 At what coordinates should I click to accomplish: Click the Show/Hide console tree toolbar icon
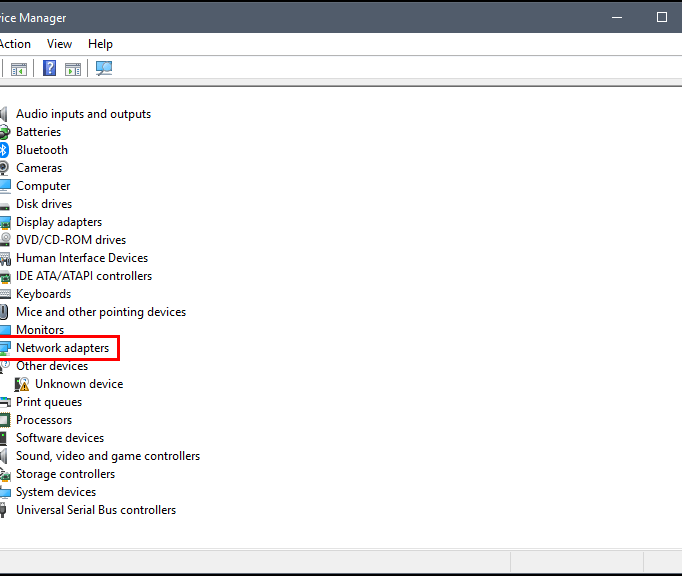click(x=19, y=69)
